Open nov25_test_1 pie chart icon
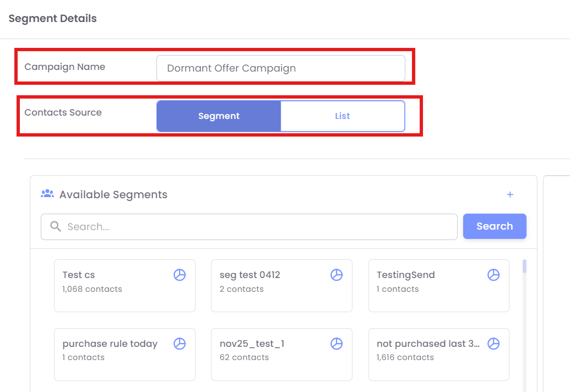The width and height of the screenshot is (570, 392). pyautogui.click(x=336, y=344)
